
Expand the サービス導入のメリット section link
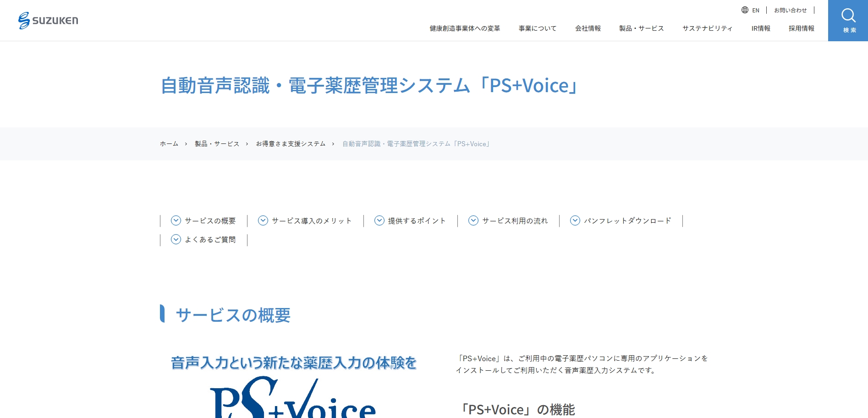[x=311, y=220]
